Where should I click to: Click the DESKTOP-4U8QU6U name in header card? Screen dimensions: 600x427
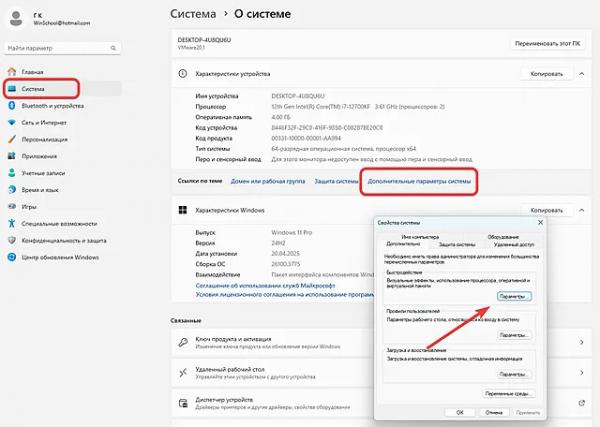(204, 40)
